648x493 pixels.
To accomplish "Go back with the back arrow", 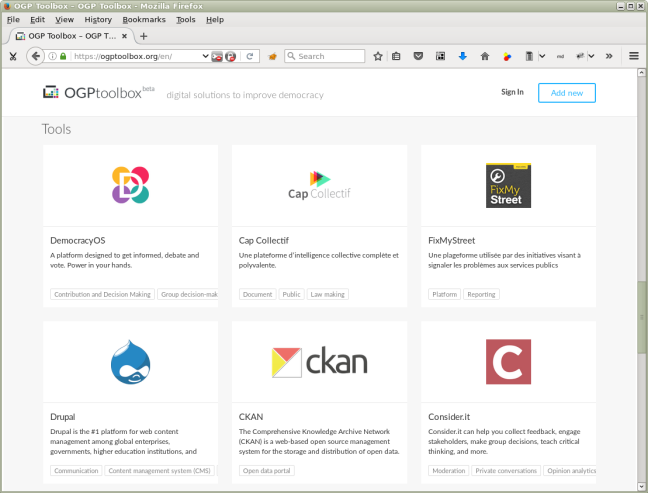I will (x=36, y=56).
